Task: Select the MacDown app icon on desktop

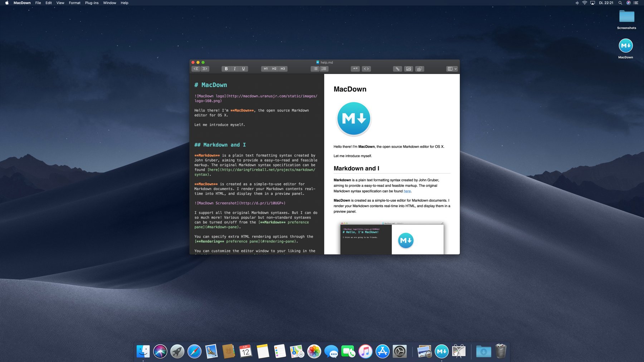Action: click(x=626, y=49)
